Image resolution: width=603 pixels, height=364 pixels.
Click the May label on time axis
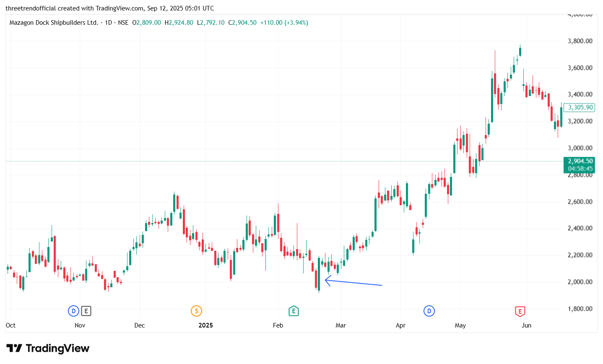(x=460, y=325)
